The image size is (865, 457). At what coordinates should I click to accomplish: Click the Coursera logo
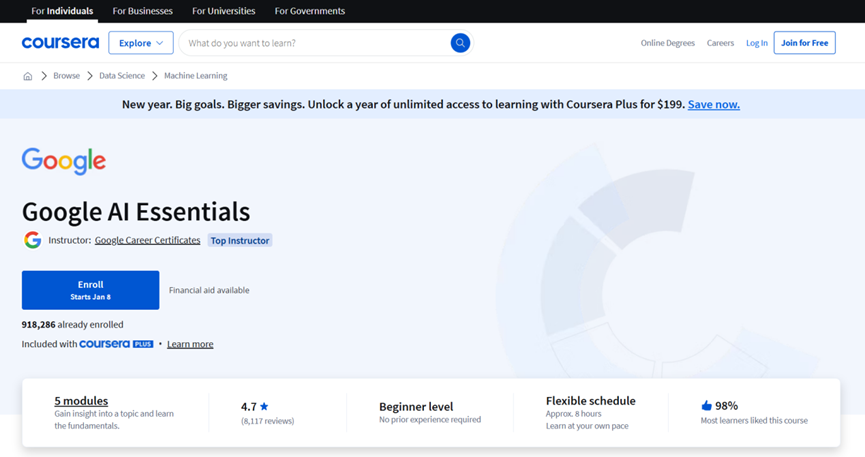click(x=60, y=43)
